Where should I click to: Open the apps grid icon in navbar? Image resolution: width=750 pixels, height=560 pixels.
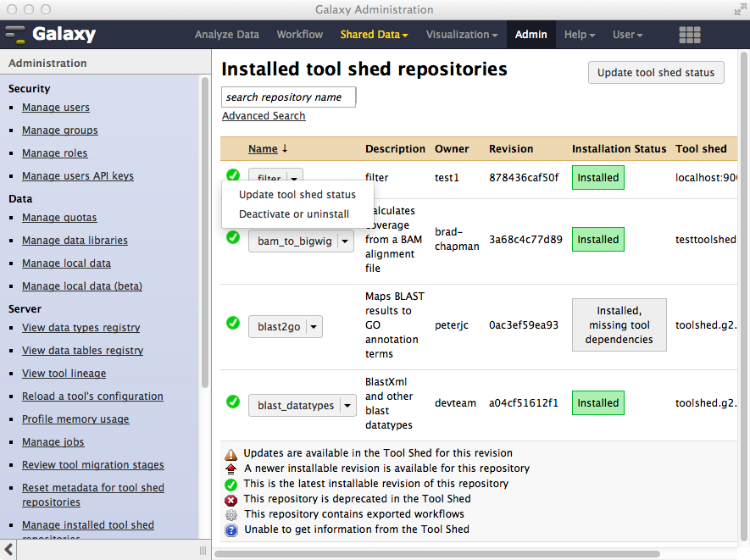[690, 35]
